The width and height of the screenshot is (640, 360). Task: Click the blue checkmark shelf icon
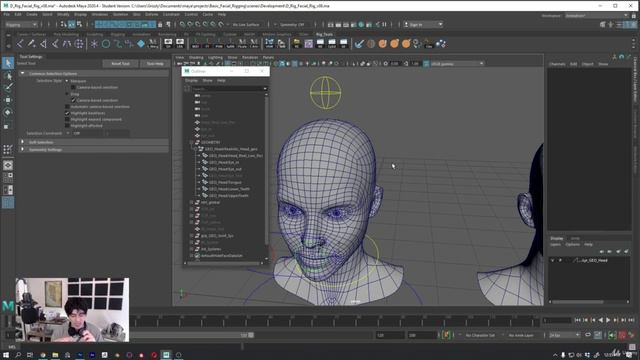(359, 44)
